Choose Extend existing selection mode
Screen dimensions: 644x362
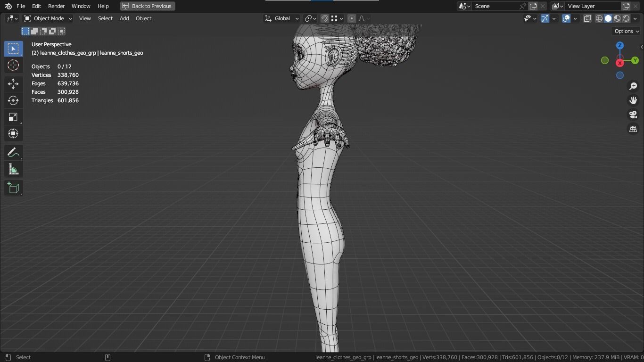[34, 31]
